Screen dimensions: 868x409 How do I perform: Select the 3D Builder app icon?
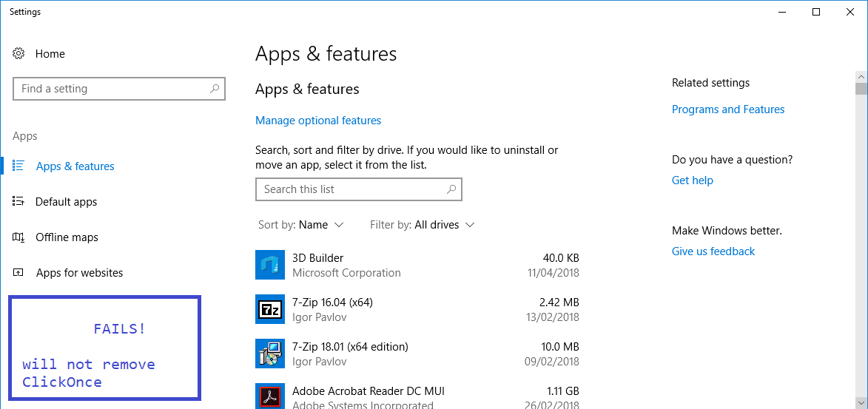click(270, 265)
